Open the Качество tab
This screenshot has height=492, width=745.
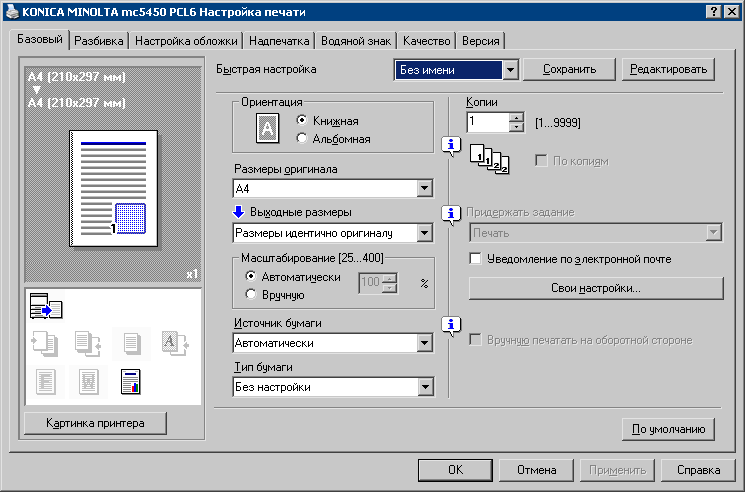tap(427, 41)
